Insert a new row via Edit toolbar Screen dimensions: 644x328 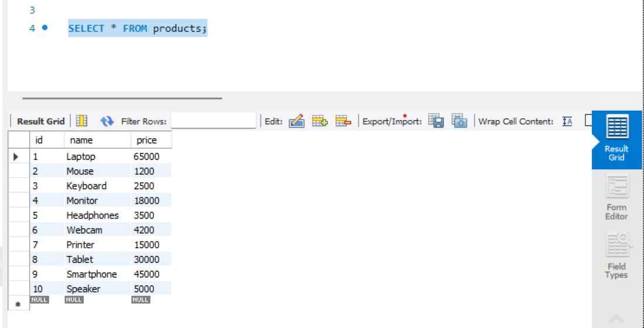point(320,121)
